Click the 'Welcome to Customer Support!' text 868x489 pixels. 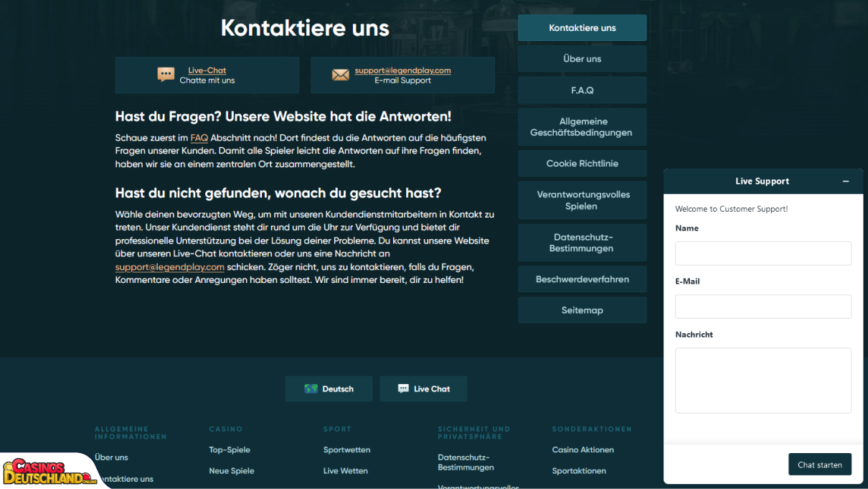click(732, 209)
